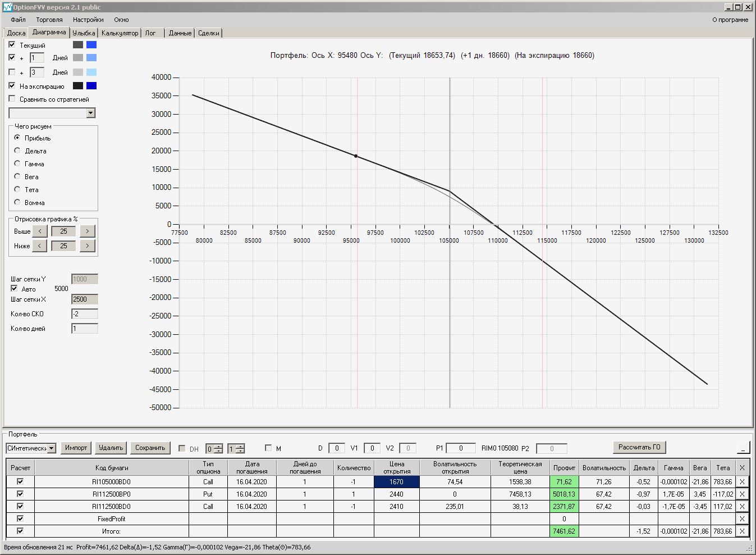The image size is (756, 555).
Task: Click the second spinner showing 1 beside DH
Action: 236,449
